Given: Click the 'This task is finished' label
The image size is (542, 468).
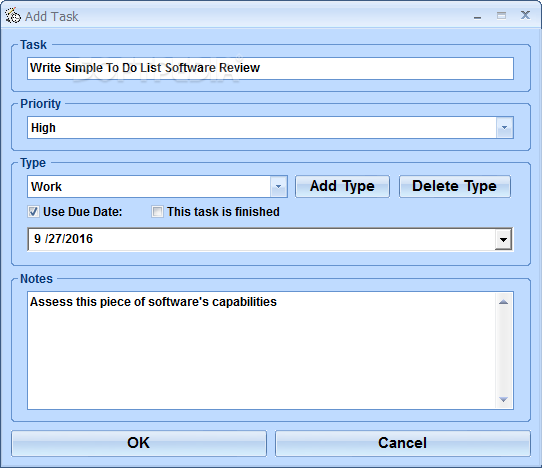Looking at the screenshot, I should (x=223, y=212).
